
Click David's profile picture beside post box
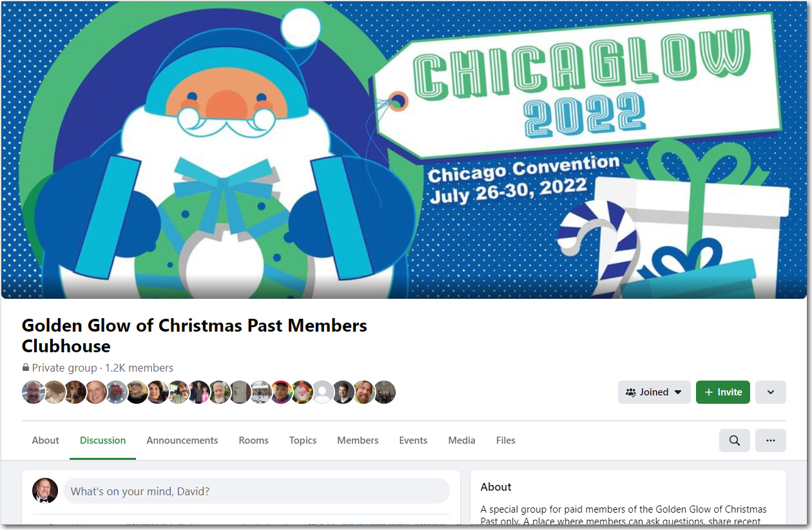[45, 491]
